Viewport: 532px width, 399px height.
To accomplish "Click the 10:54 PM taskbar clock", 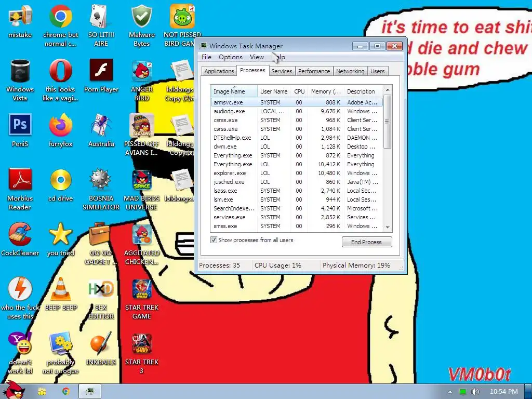I will tap(504, 392).
